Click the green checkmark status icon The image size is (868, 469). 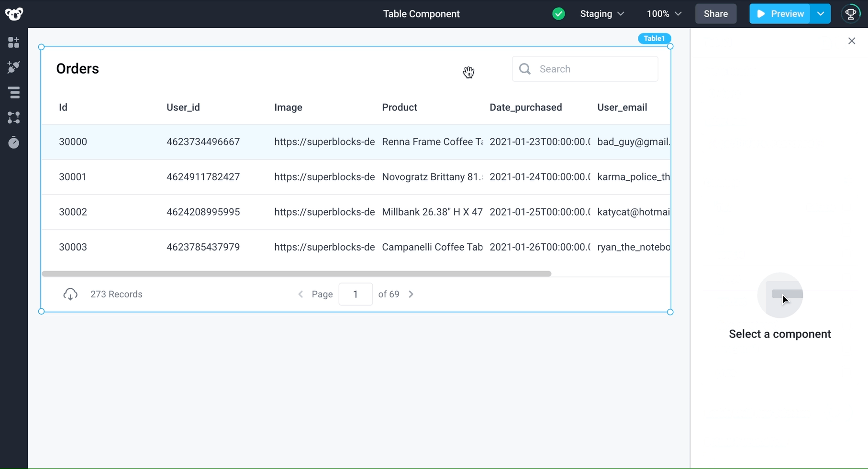click(x=558, y=14)
